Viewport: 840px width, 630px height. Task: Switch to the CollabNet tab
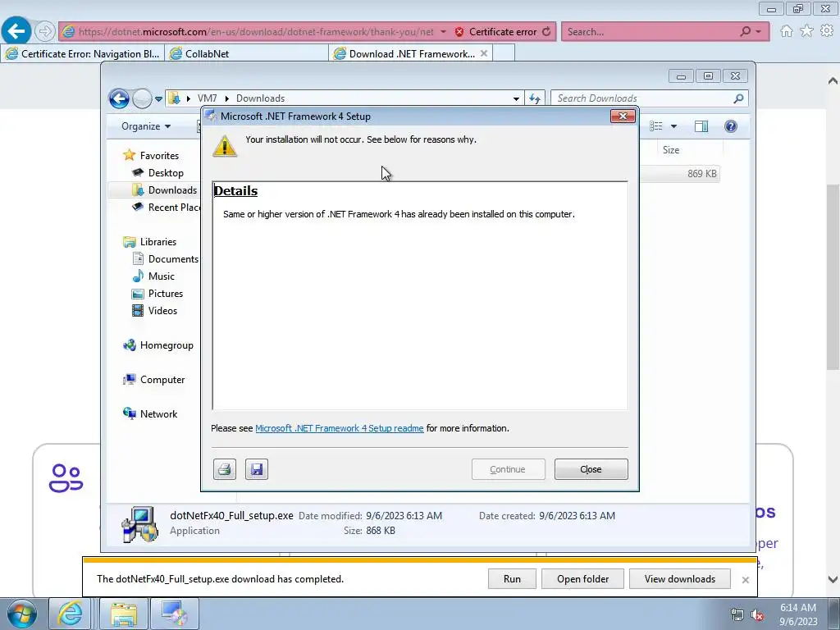tap(246, 53)
